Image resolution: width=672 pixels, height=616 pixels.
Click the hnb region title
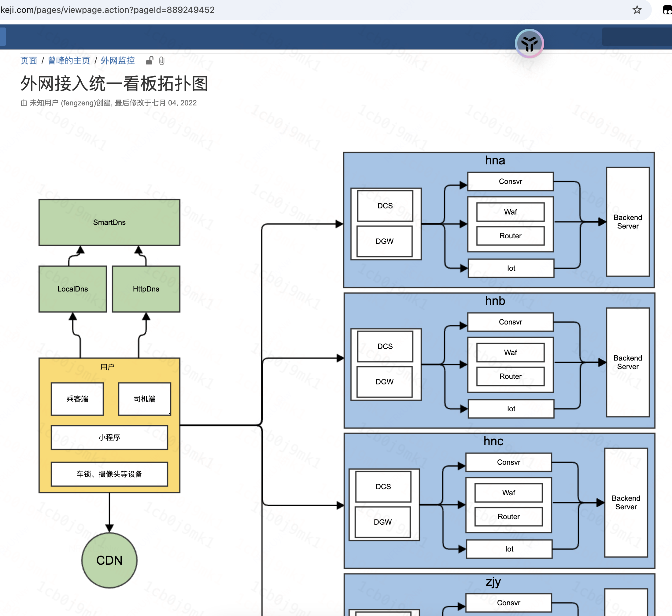(495, 301)
